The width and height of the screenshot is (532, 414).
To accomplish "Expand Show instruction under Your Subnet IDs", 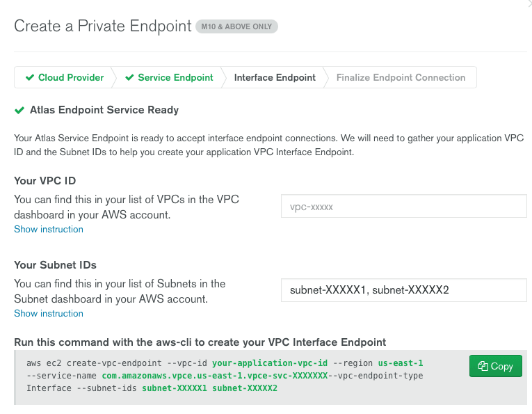I will pos(49,314).
